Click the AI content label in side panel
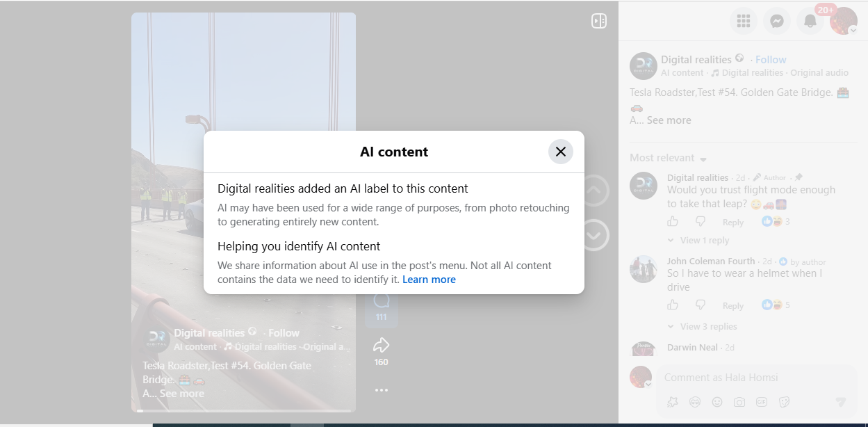This screenshot has height=427, width=868. coord(682,73)
